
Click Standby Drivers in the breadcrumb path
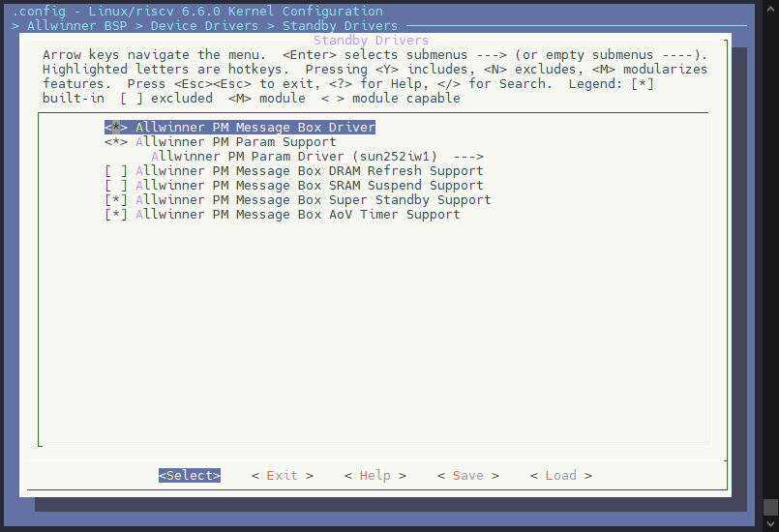pyautogui.click(x=340, y=25)
